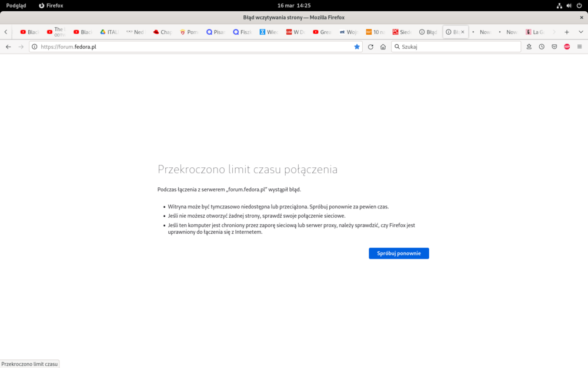Switch to the Google Drive ITAL tab
The image size is (588, 368).
click(x=109, y=32)
